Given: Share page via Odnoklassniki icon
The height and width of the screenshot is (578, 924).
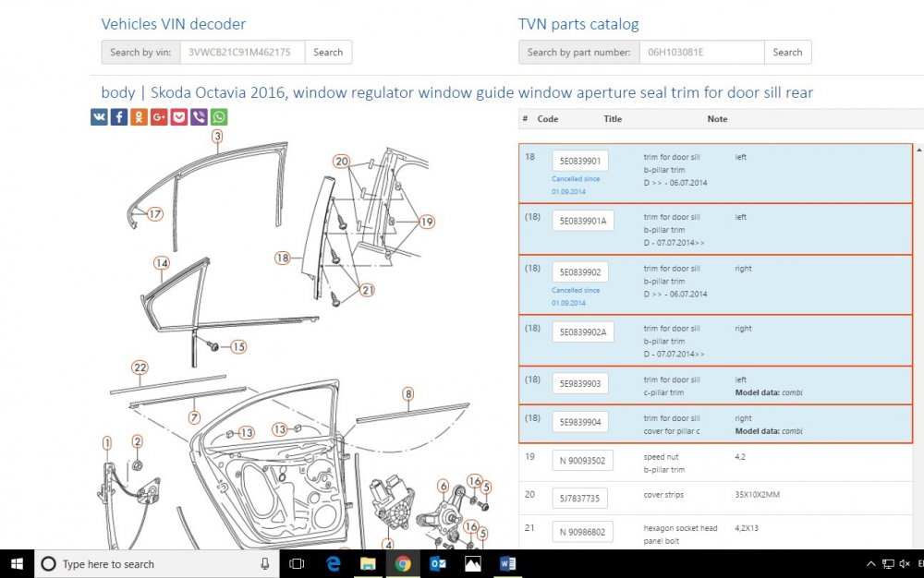Looking at the screenshot, I should (140, 117).
